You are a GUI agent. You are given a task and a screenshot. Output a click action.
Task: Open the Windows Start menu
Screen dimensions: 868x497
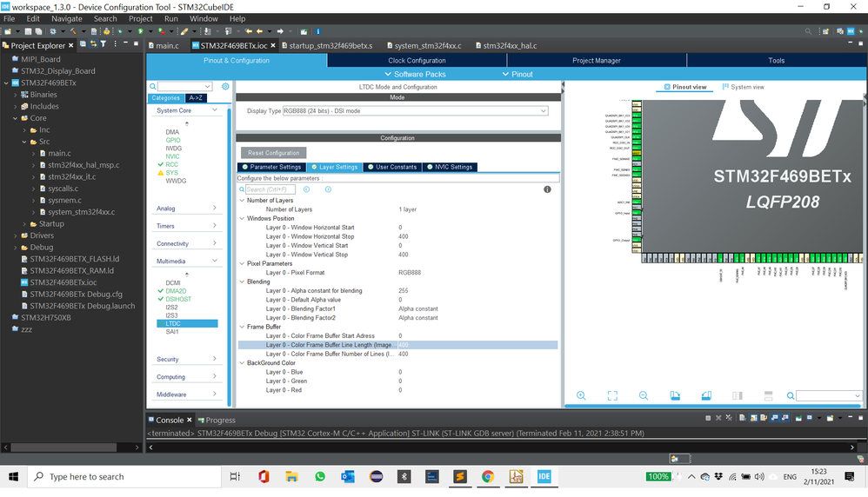(x=13, y=476)
